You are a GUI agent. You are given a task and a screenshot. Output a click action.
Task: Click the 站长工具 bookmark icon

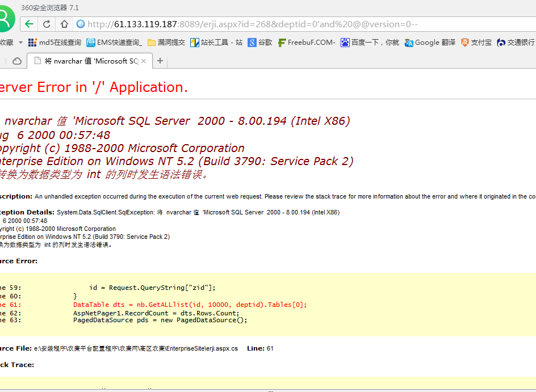pyautogui.click(x=195, y=43)
